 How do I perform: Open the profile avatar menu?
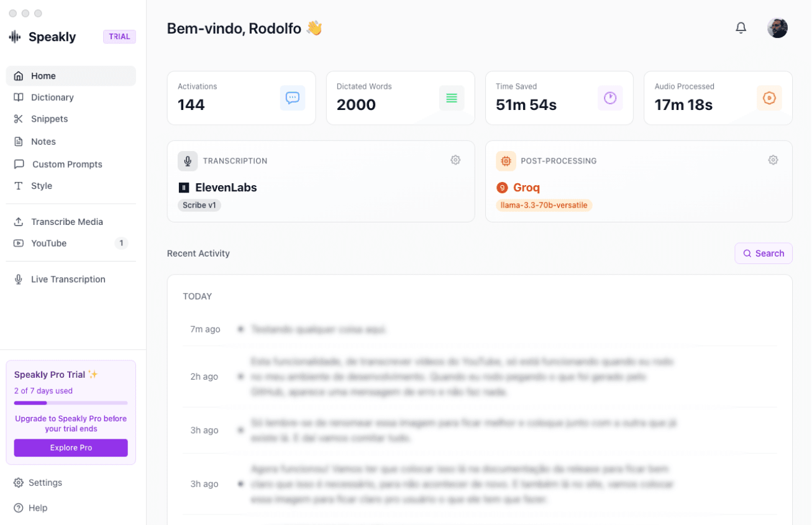click(777, 27)
